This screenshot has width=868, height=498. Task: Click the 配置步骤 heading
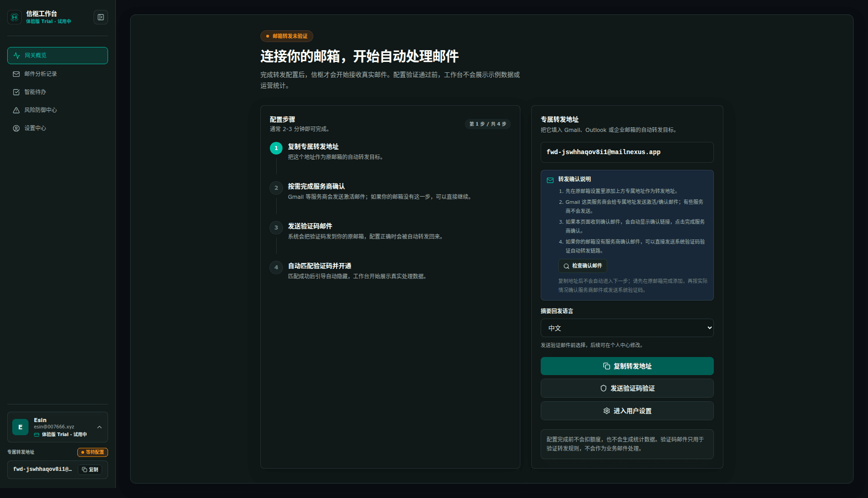[283, 120]
